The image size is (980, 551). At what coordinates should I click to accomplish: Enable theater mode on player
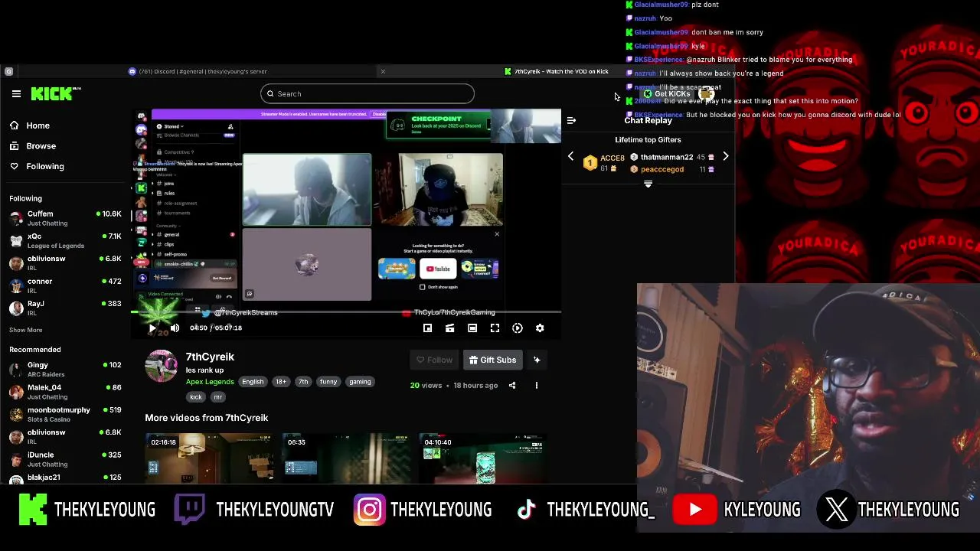[472, 328]
